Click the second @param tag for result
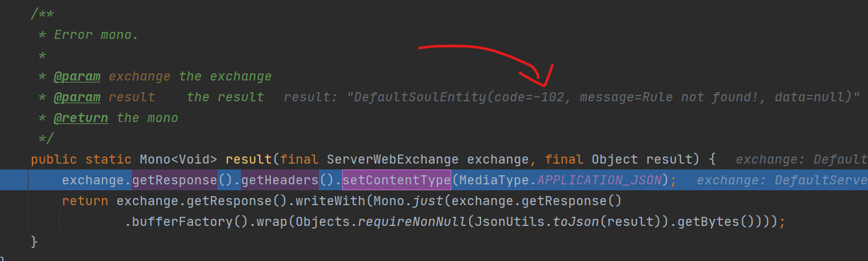The height and width of the screenshot is (261, 868). click(x=77, y=97)
